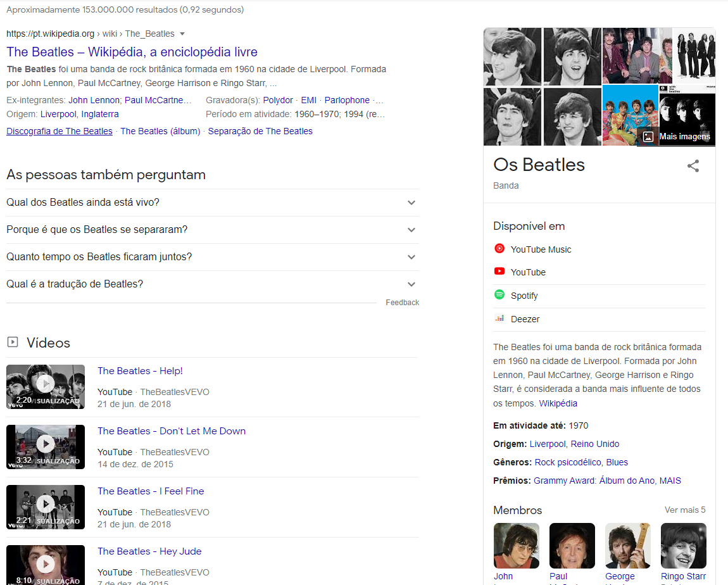Click the Vídeos section play-box icon
728x585 pixels.
[13, 342]
